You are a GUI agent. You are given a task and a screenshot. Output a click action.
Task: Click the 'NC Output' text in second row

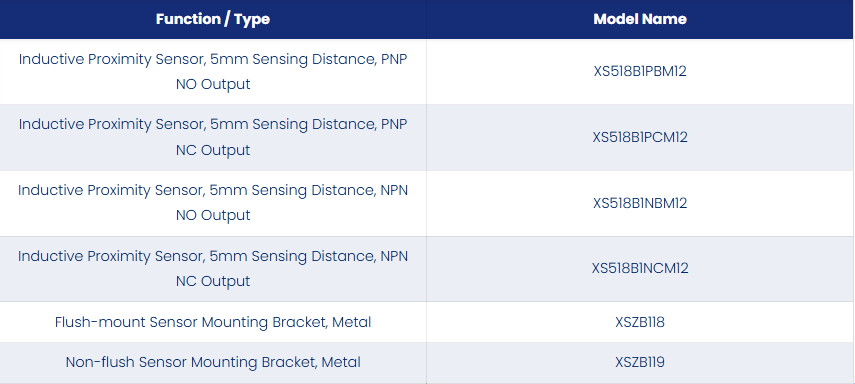[x=213, y=150]
